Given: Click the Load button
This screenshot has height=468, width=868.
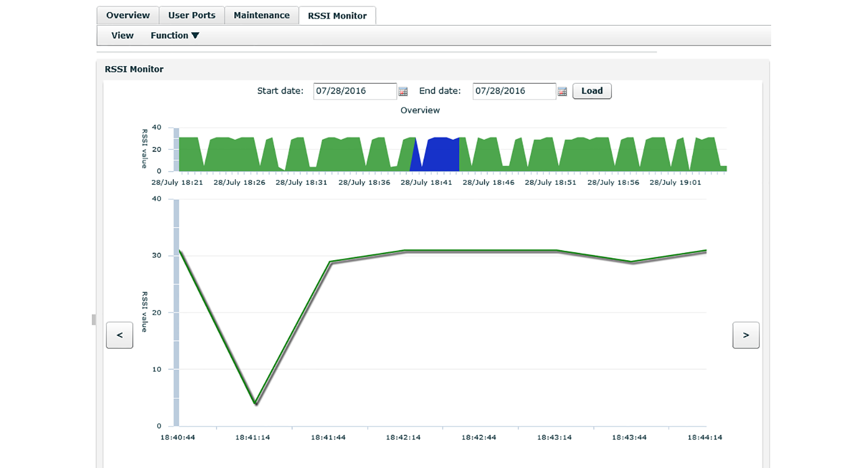Looking at the screenshot, I should 592,91.
